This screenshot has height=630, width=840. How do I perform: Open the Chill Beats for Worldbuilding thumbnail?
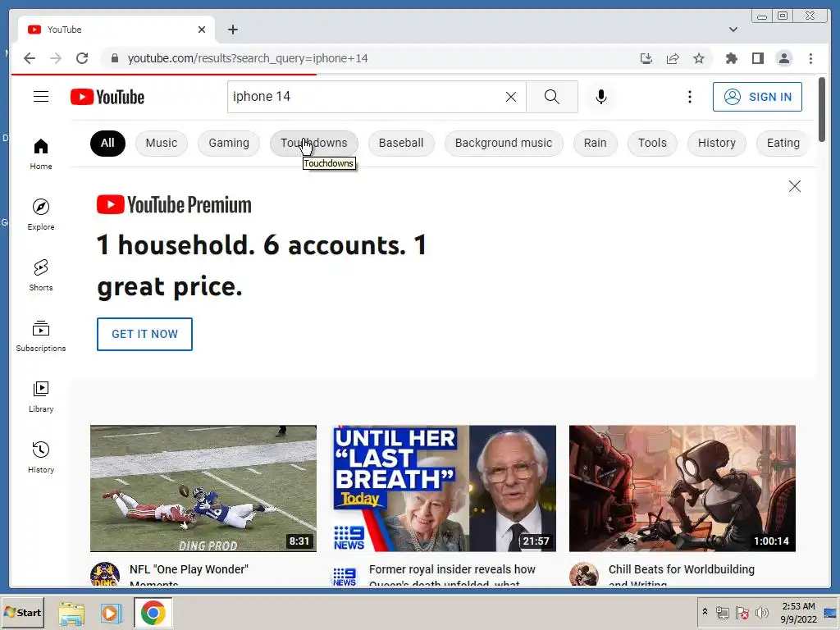(x=682, y=488)
